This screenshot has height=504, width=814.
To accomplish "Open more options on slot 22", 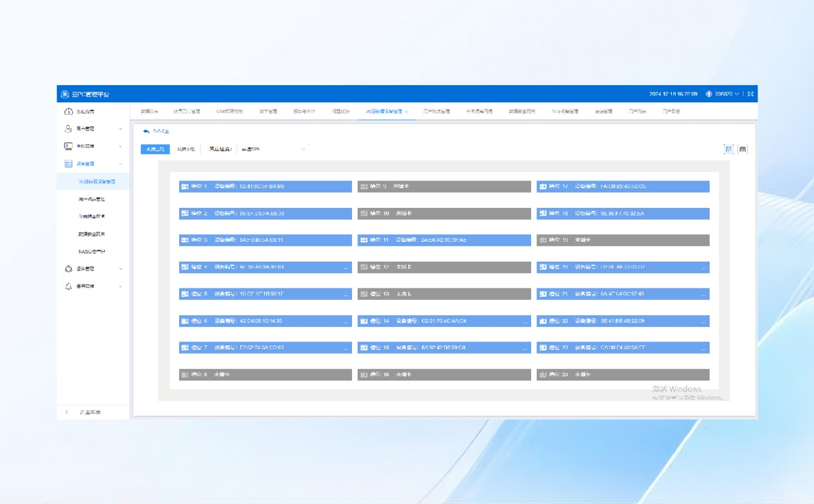I will click(x=704, y=322).
